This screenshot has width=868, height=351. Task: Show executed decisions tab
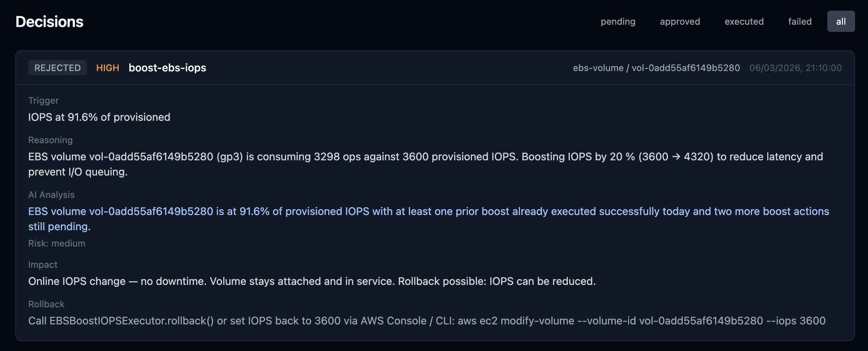744,22
